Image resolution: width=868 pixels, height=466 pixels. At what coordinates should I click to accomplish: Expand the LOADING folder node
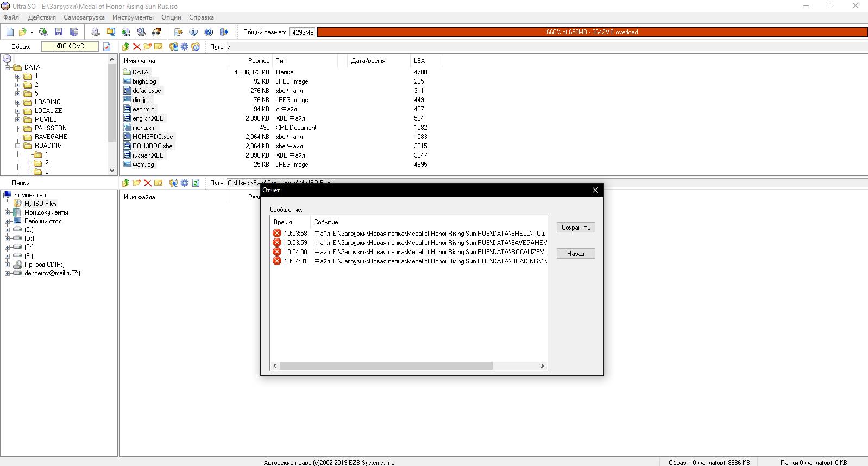click(18, 102)
